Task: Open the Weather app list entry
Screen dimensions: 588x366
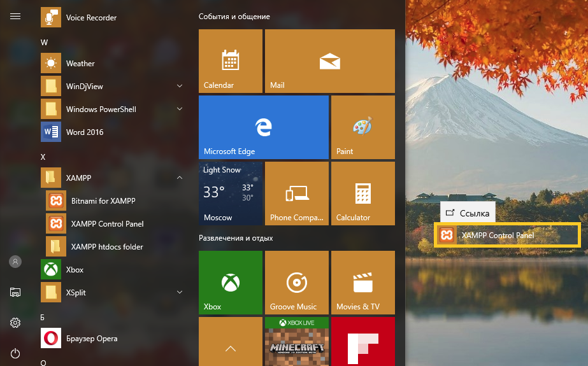Action: [80, 64]
